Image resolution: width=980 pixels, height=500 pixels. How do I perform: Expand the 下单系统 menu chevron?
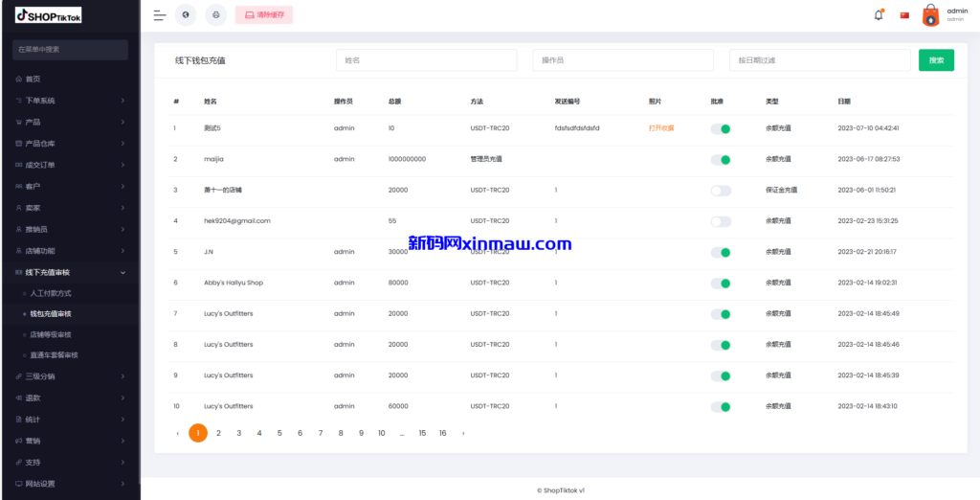pyautogui.click(x=122, y=101)
